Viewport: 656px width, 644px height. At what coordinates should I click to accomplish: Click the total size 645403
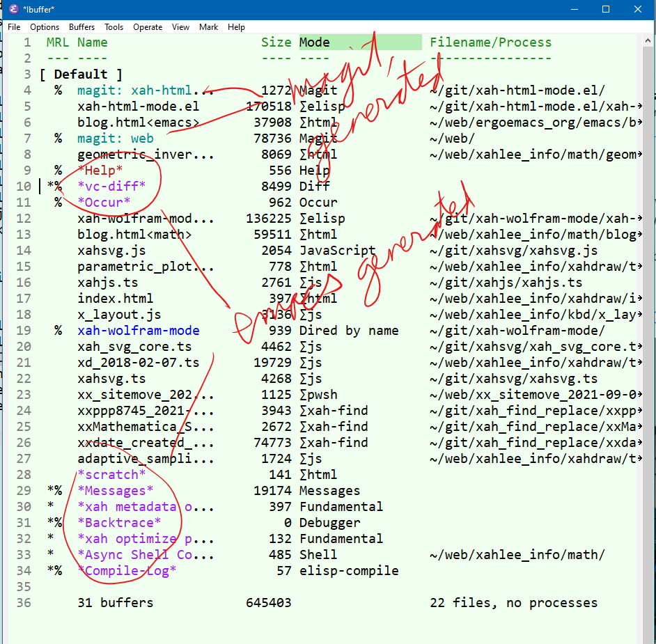click(269, 603)
